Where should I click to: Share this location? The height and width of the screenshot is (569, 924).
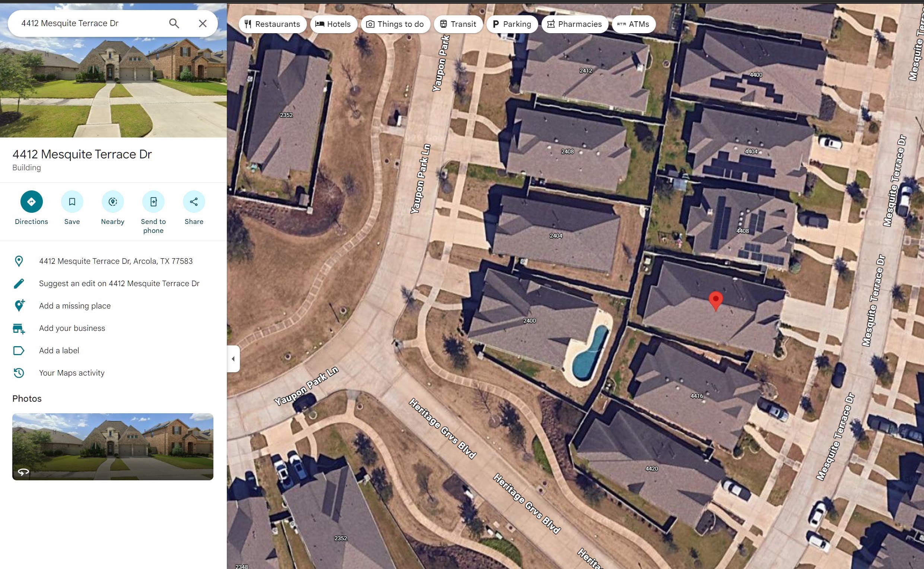[194, 202]
